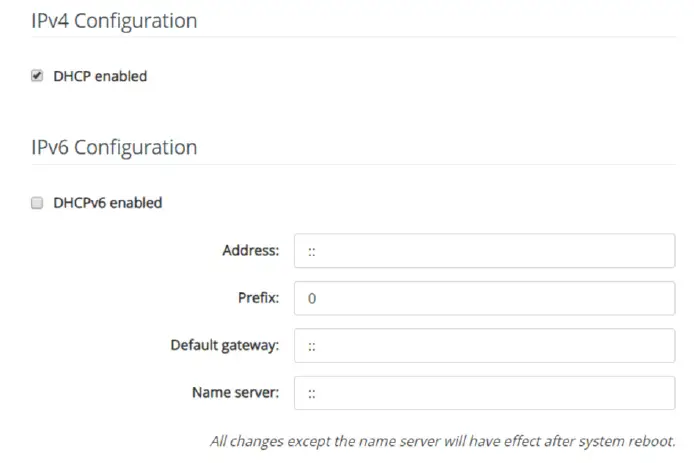Click the 'DHCP enabled' label text
Viewport: 694px width, 463px height.
tap(99, 76)
